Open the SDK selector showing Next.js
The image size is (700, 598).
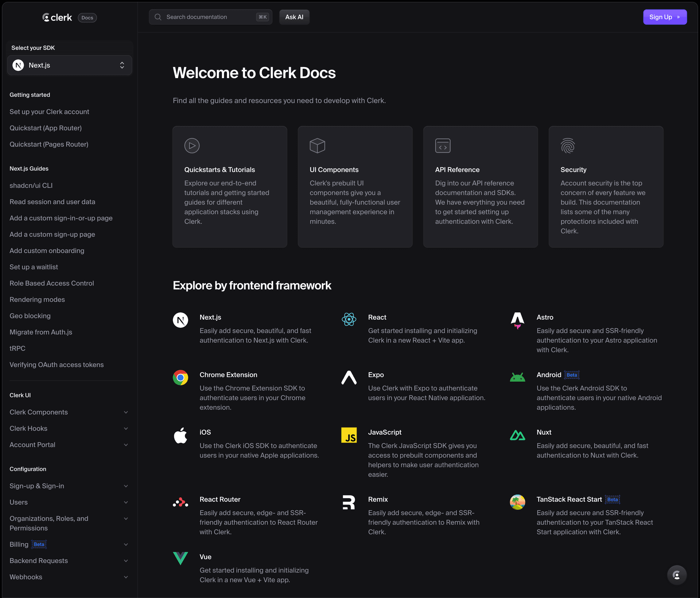(x=69, y=65)
